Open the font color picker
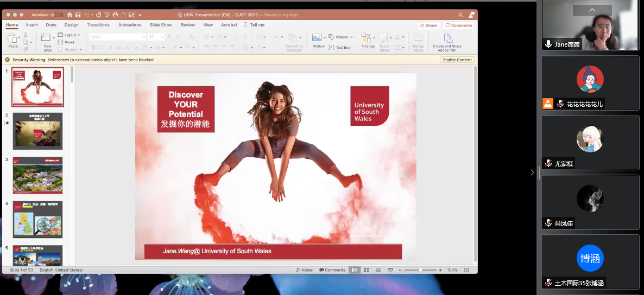 [188, 48]
